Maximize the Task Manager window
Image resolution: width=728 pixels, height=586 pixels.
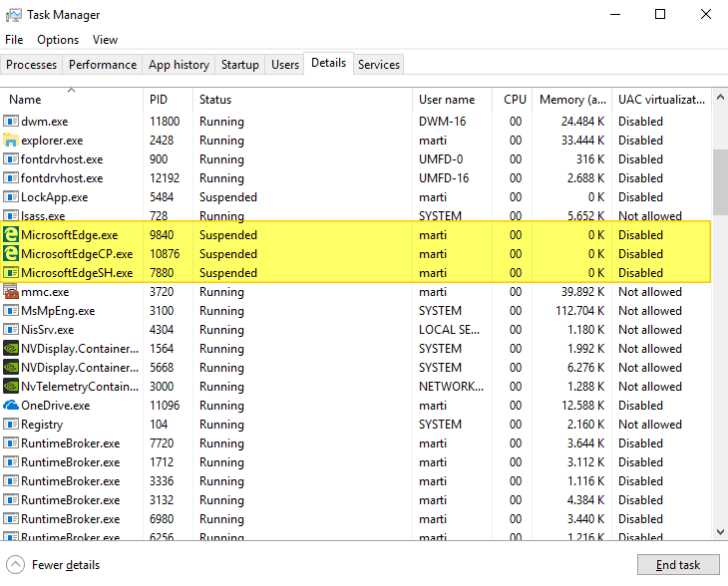tap(660, 14)
